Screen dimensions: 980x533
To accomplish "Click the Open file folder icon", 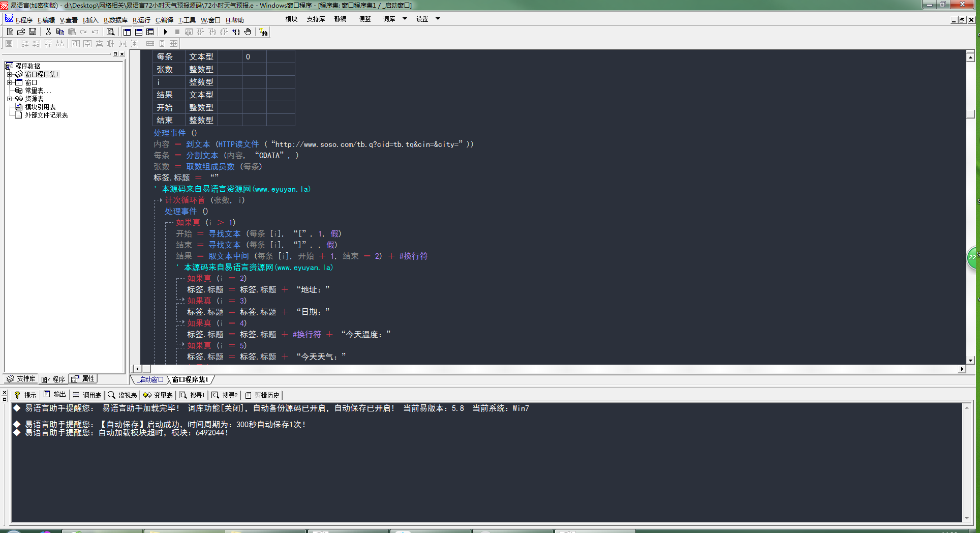I will coord(21,32).
